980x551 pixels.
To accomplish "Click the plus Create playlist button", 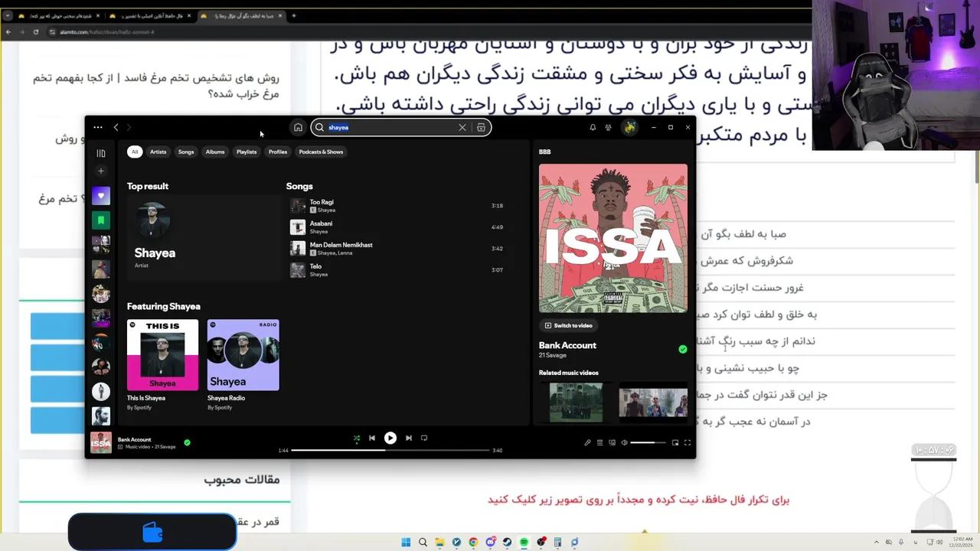I will pos(101,171).
